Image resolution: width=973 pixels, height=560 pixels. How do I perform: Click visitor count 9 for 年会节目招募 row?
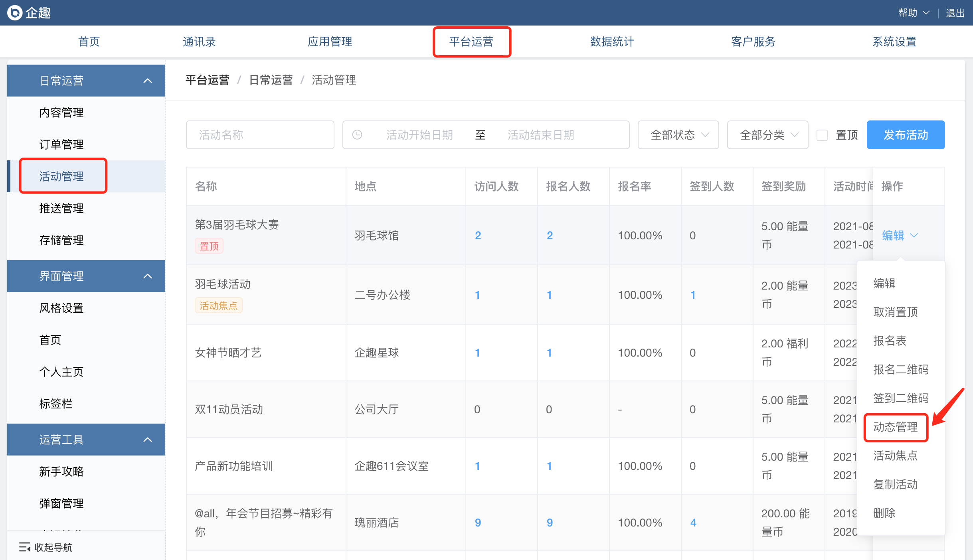(x=478, y=523)
